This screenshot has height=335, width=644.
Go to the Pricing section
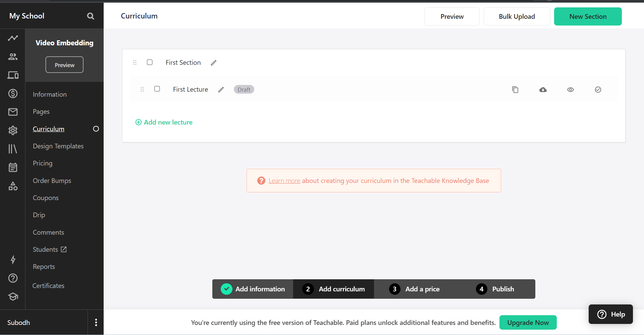[x=42, y=163]
